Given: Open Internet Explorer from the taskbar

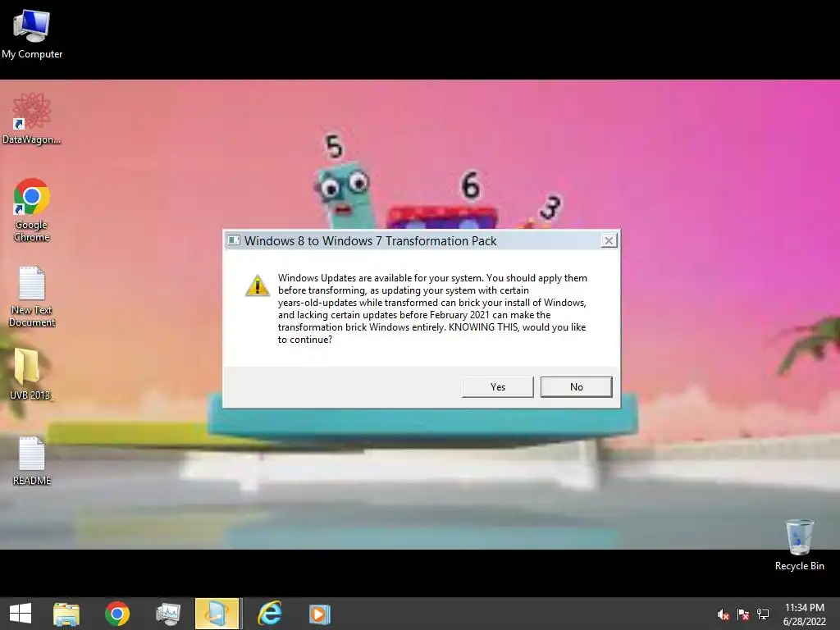Looking at the screenshot, I should (269, 614).
